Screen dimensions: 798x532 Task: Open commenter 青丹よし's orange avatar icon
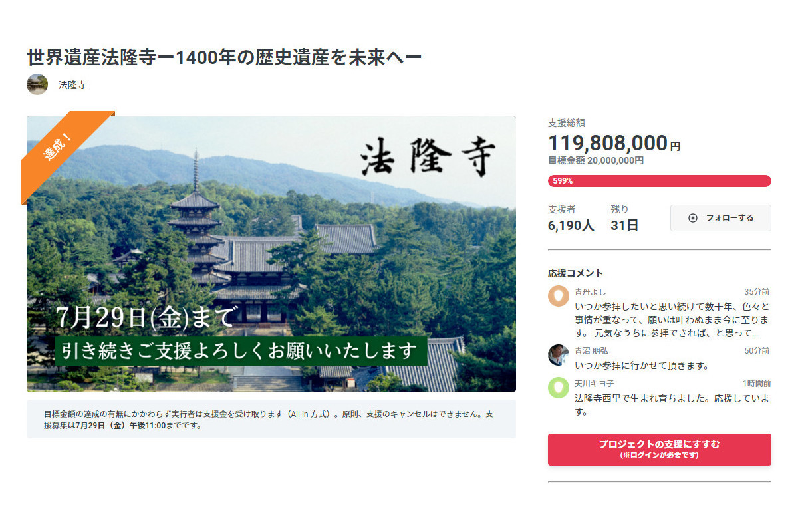pos(559,296)
